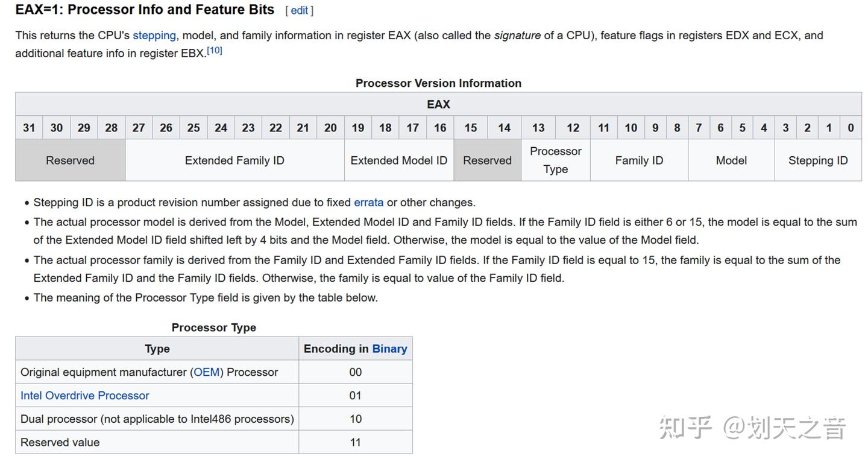
Task: Select encoding "01" in the Intel Overdrive row
Action: (x=356, y=396)
